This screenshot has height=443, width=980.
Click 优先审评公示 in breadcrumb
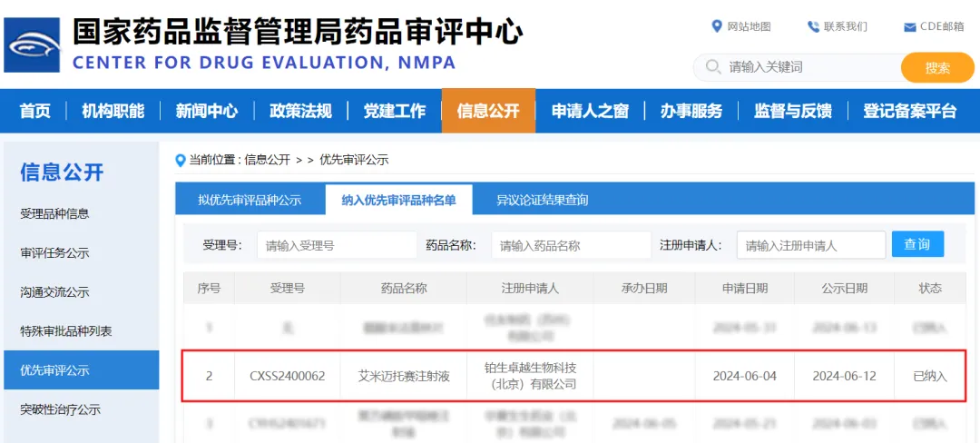click(x=355, y=160)
